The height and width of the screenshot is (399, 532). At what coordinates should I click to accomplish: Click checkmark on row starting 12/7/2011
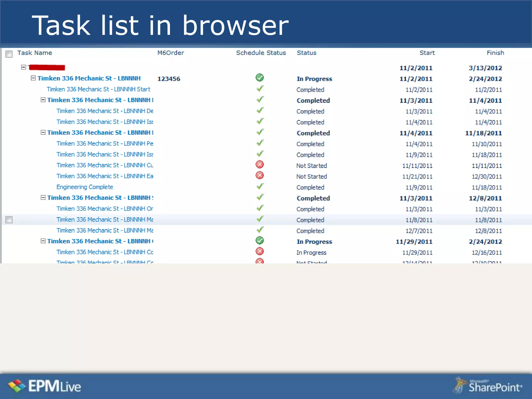pos(260,230)
